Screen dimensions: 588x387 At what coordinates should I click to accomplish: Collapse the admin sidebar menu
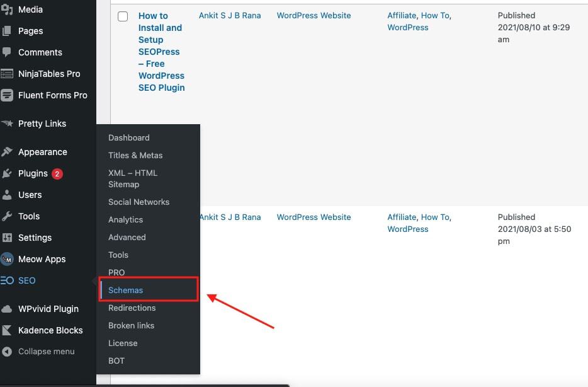pyautogui.click(x=48, y=351)
